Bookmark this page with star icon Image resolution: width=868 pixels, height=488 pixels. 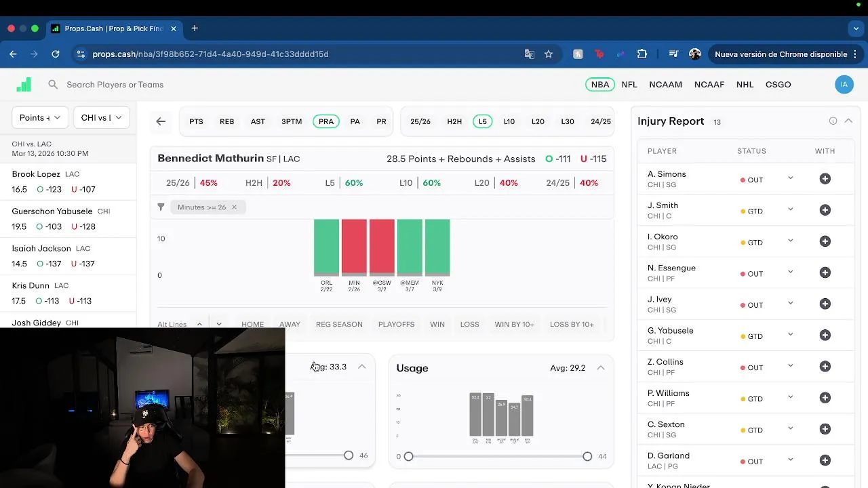pos(549,54)
